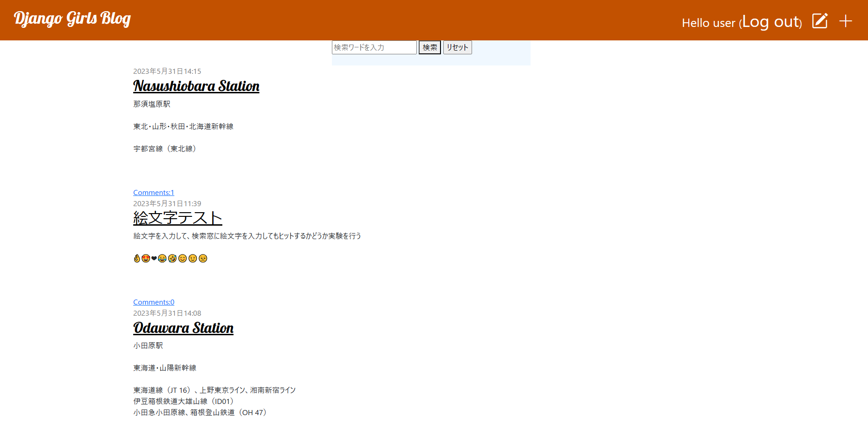Screen dimensions: 868x436
Task: View Comments:1 under Nasushiobara Station
Action: pos(153,192)
